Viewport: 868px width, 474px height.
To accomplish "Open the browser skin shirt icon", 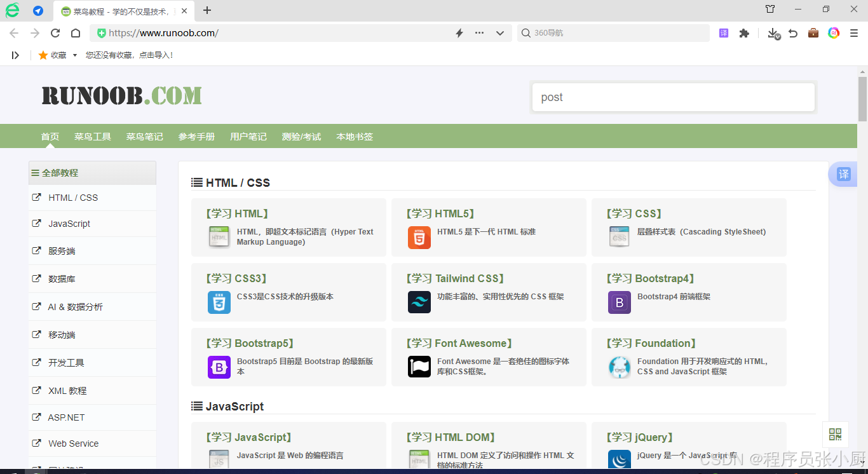I will click(770, 9).
